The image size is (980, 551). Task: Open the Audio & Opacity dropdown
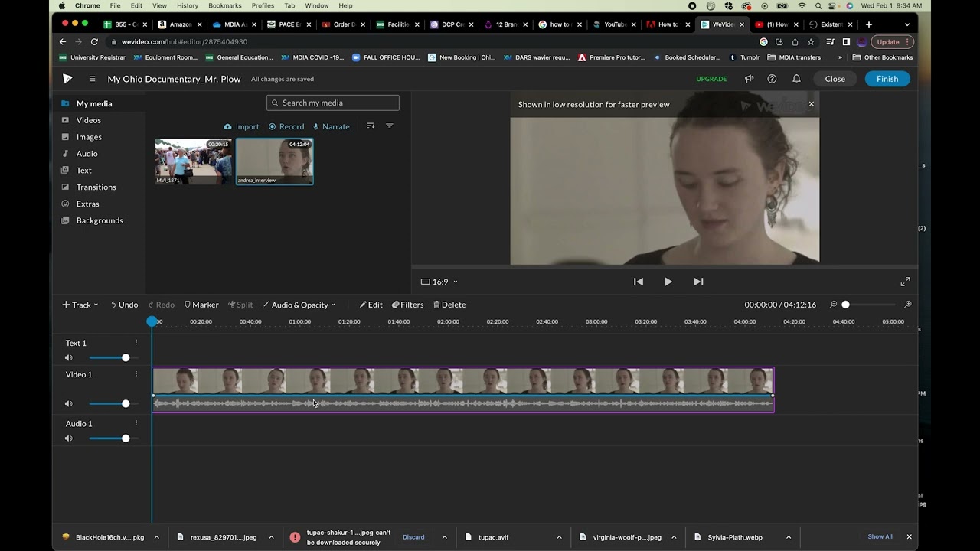(x=299, y=305)
